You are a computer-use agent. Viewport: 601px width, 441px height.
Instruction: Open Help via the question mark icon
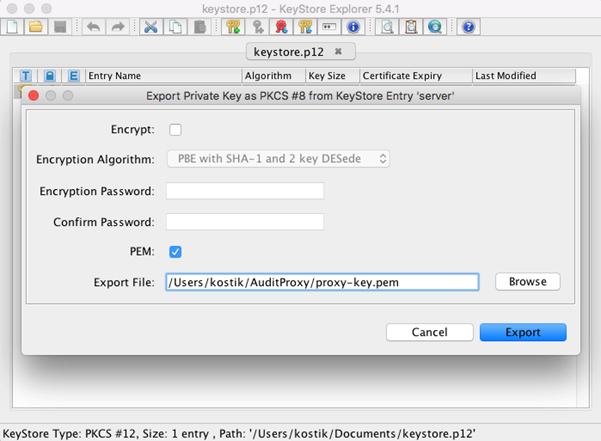click(x=468, y=27)
